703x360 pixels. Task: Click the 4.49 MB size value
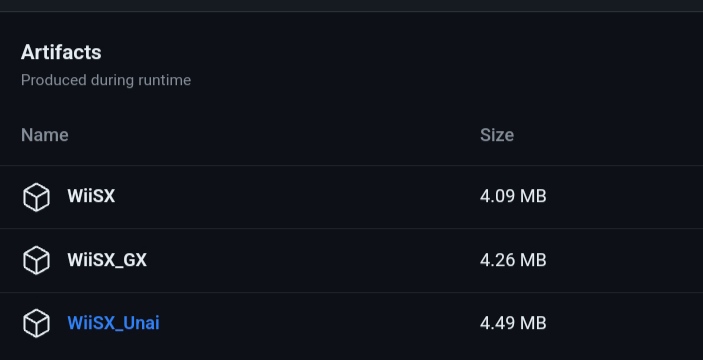click(513, 323)
